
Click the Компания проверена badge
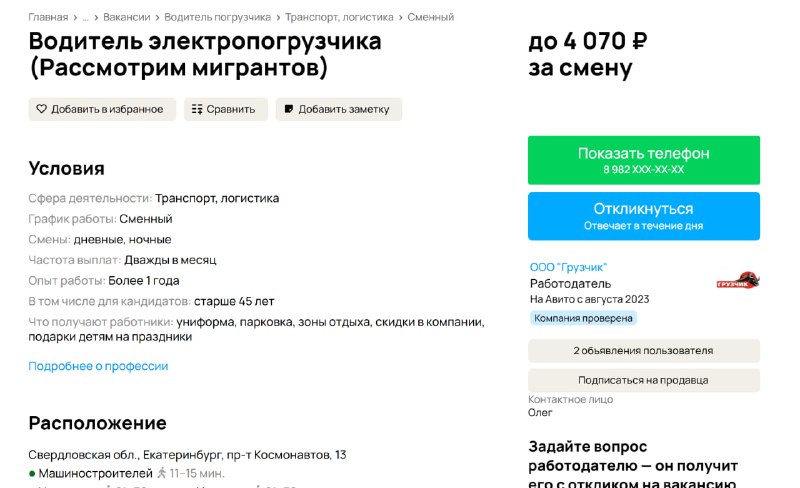click(583, 318)
